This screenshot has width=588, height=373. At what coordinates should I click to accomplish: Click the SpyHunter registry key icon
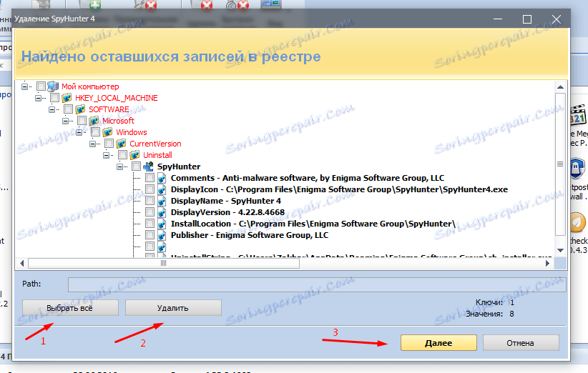pos(149,166)
